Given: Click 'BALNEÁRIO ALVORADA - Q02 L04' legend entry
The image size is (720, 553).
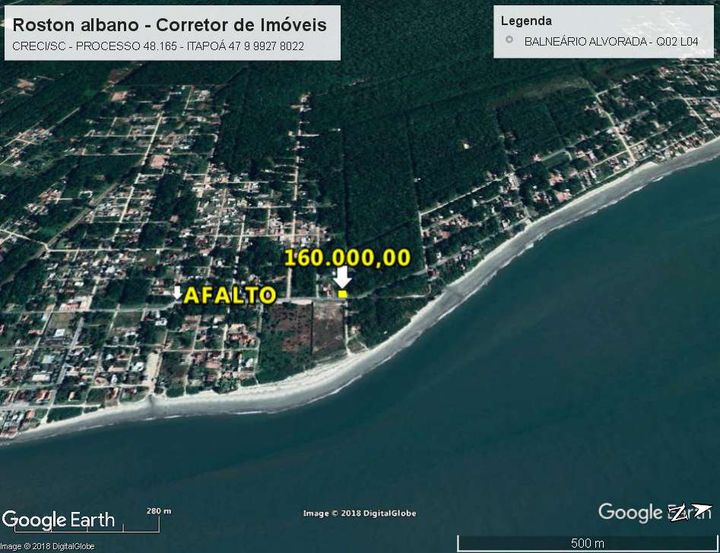Looking at the screenshot, I should (x=611, y=41).
